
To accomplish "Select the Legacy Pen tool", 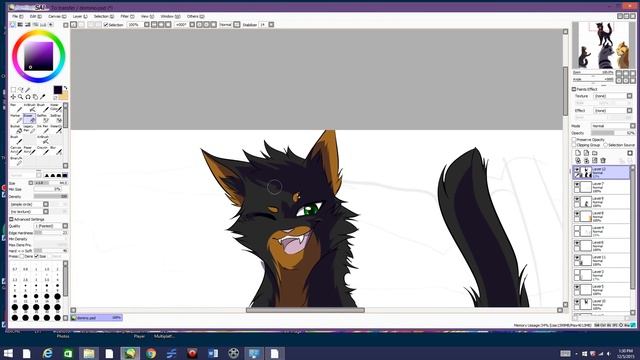I will tap(29, 129).
